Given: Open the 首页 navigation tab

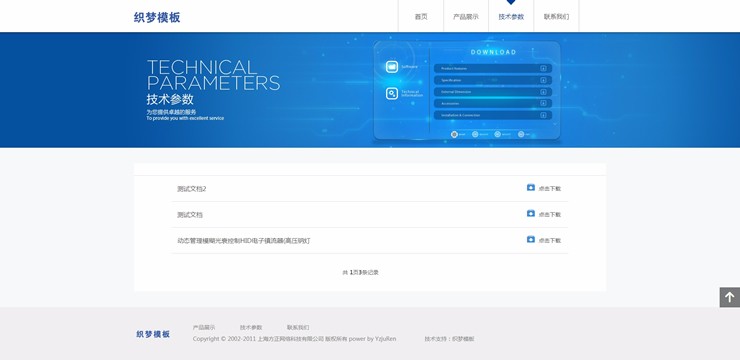Looking at the screenshot, I should [x=421, y=17].
